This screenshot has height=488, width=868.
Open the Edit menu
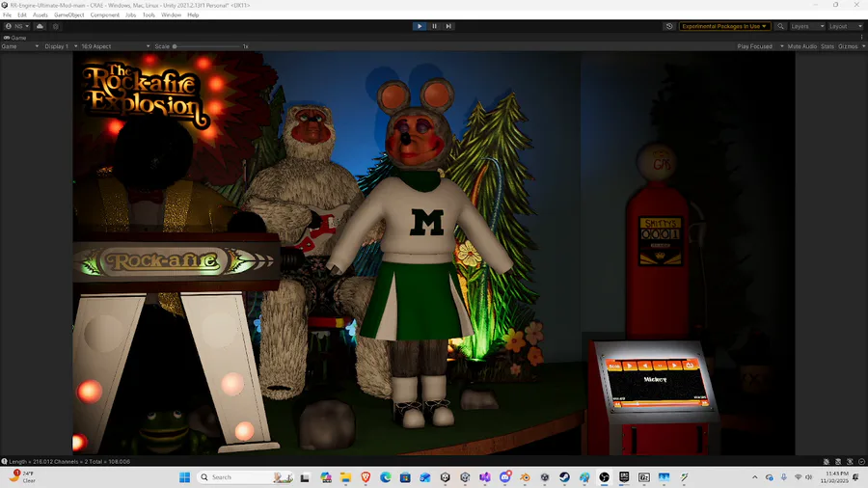(x=21, y=14)
